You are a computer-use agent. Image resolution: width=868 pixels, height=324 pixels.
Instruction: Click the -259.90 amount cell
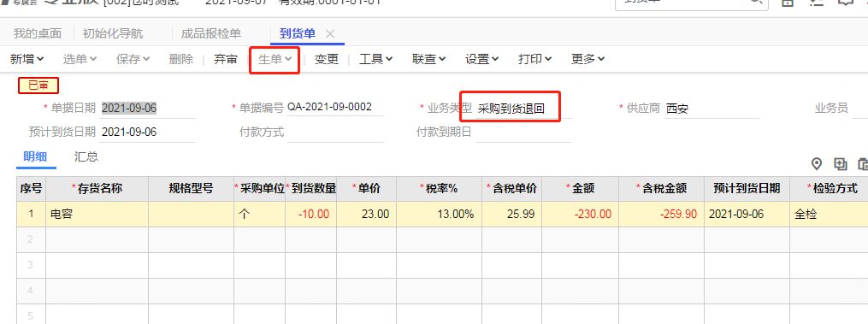pyautogui.click(x=662, y=214)
